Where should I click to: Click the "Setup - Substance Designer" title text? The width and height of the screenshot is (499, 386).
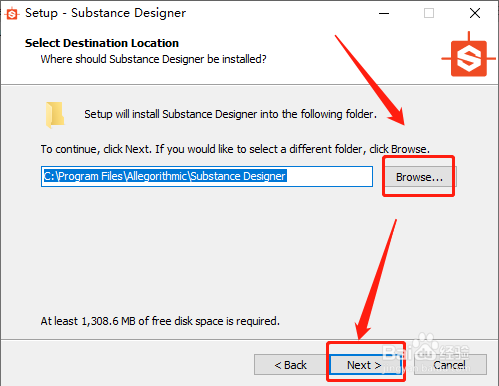[x=105, y=13]
